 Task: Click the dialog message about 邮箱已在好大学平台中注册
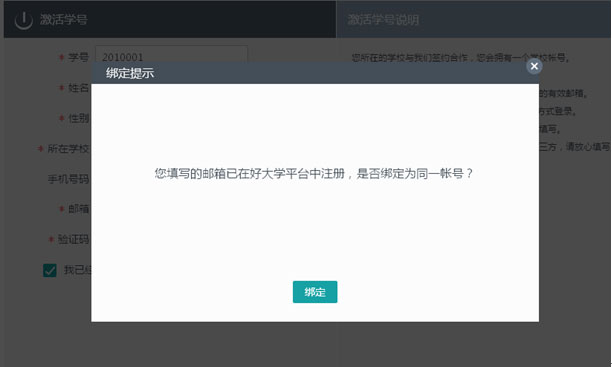pyautogui.click(x=314, y=173)
